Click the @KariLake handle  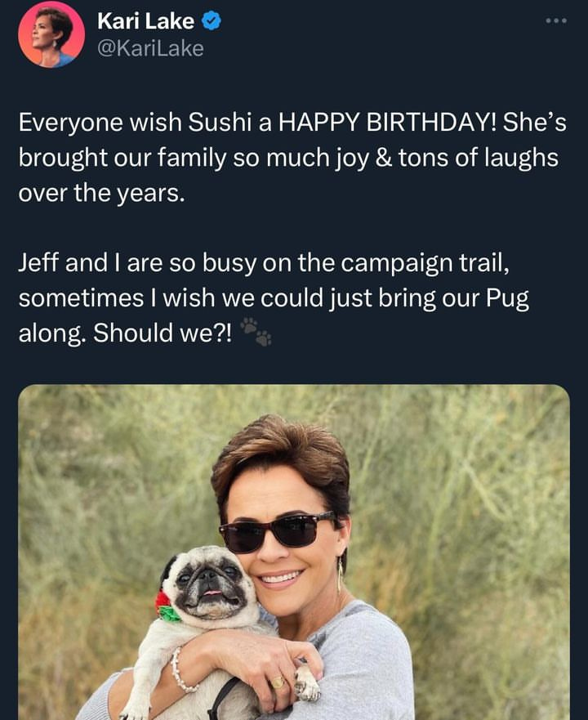tap(151, 49)
